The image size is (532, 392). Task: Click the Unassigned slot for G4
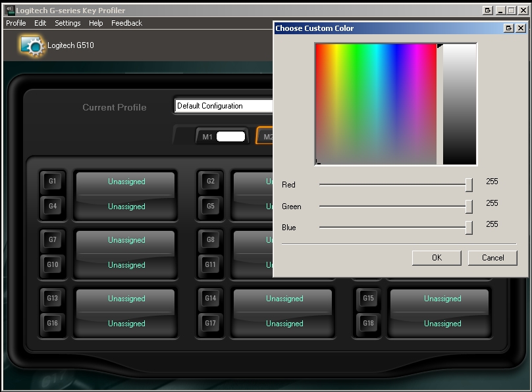[126, 207]
